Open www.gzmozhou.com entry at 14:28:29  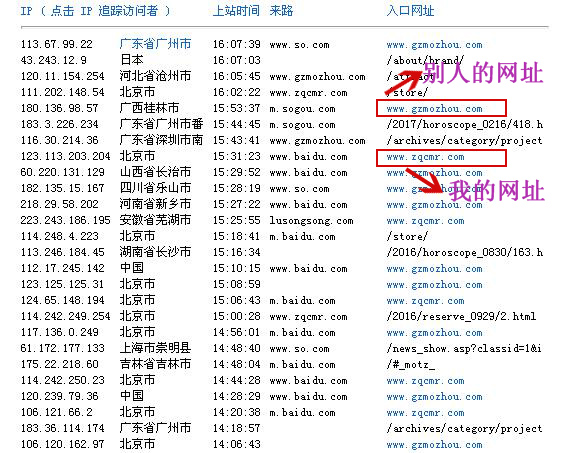coord(434,397)
